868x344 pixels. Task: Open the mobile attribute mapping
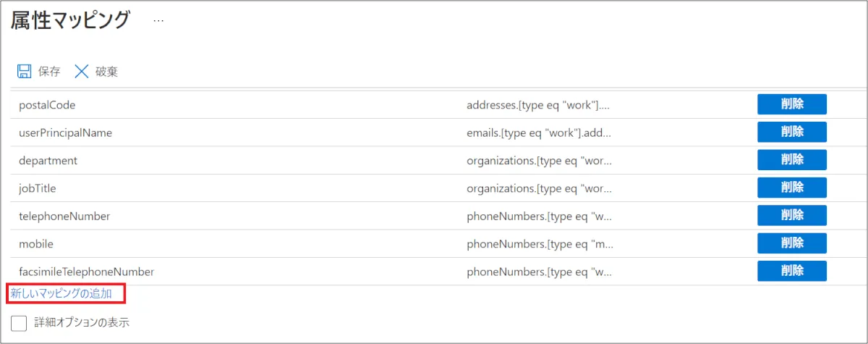coord(36,244)
